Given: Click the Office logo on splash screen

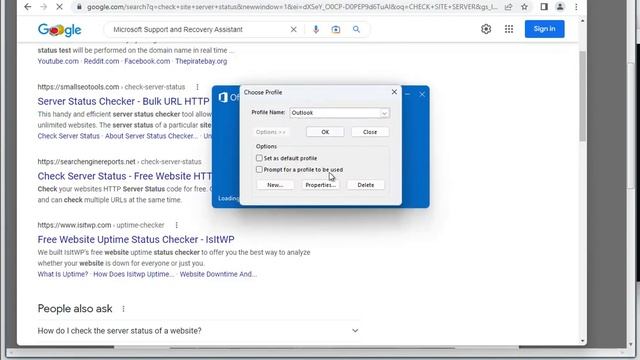Looking at the screenshot, I should point(223,97).
